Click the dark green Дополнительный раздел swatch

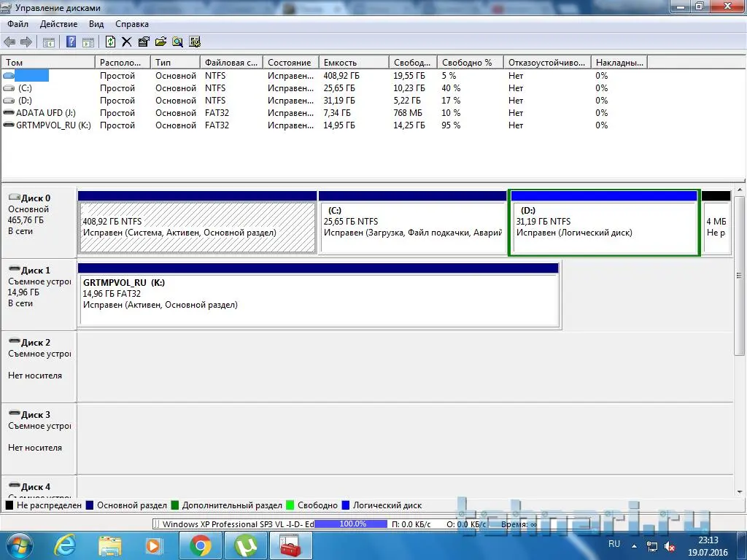pyautogui.click(x=175, y=505)
